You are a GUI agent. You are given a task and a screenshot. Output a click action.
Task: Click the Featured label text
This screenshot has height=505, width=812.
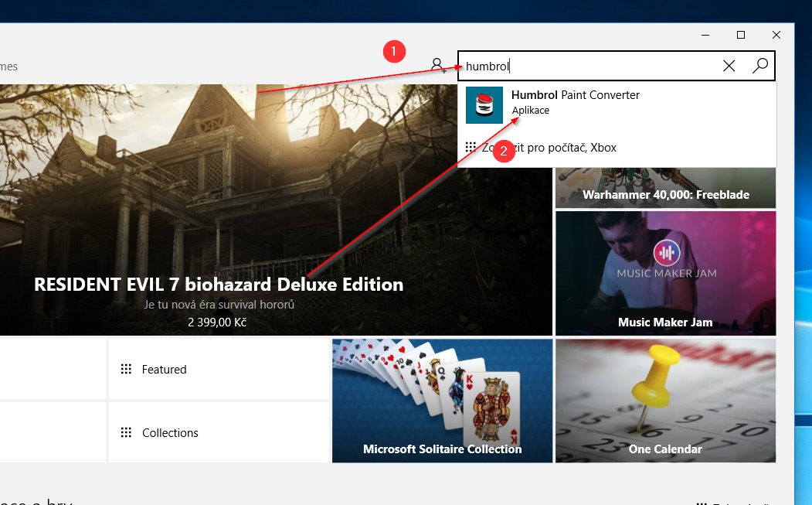coord(165,370)
